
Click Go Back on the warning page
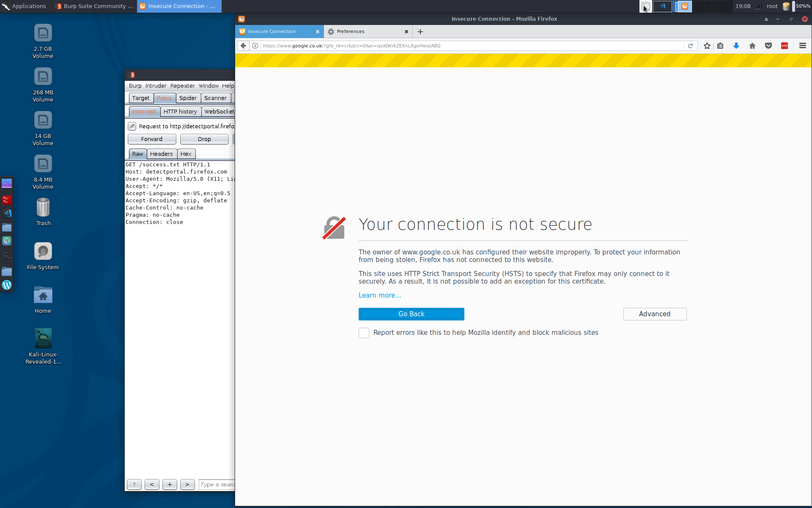tap(411, 314)
